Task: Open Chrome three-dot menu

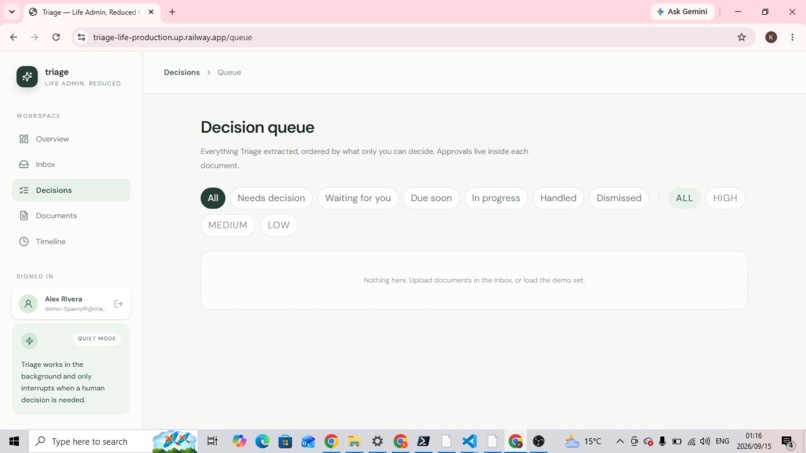Action: (793, 37)
